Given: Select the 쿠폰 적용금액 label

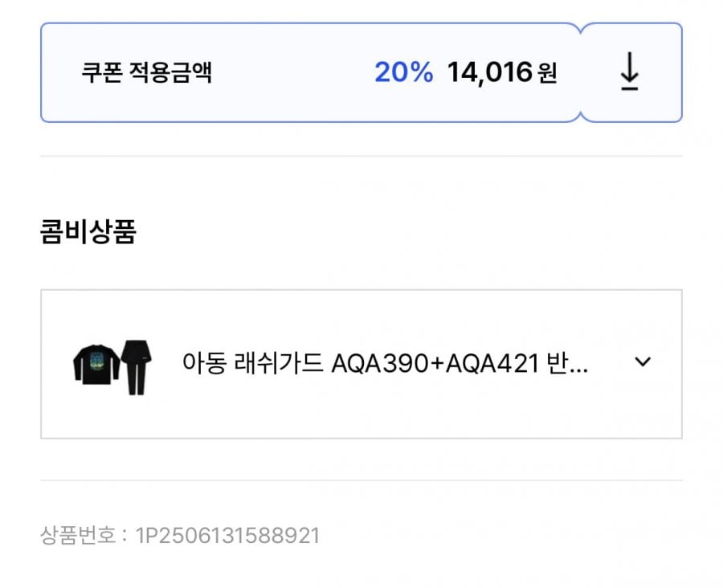Looking at the screenshot, I should (147, 72).
